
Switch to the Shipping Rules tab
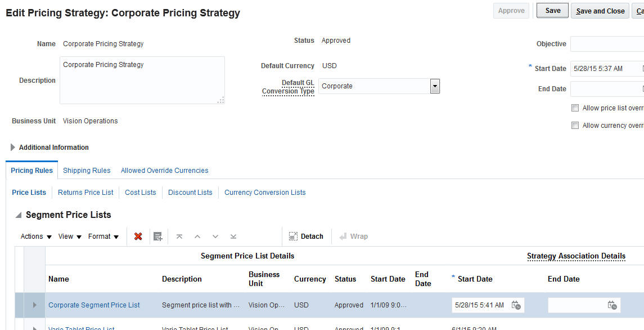86,170
